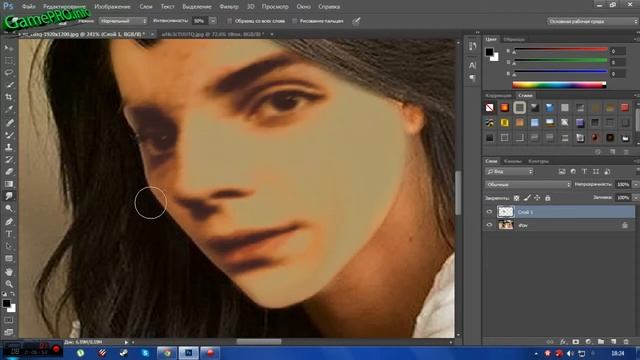Open Skype from the taskbar
The width and height of the screenshot is (640, 360).
(x=145, y=353)
